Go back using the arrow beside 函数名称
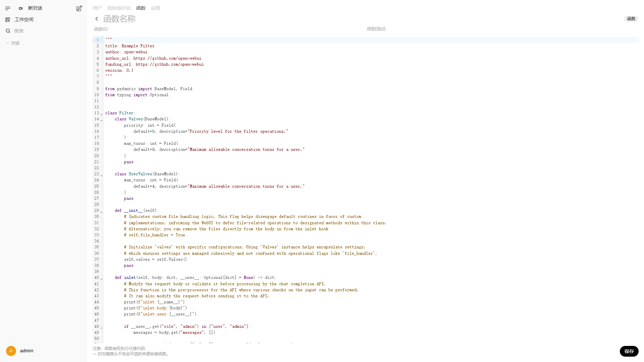644x362 pixels. tap(97, 19)
